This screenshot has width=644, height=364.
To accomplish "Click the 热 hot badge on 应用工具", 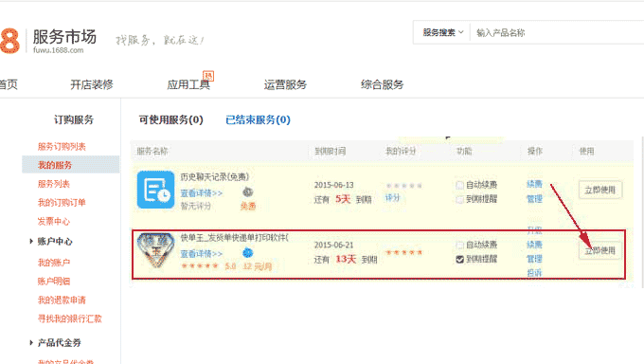I will click(x=208, y=76).
